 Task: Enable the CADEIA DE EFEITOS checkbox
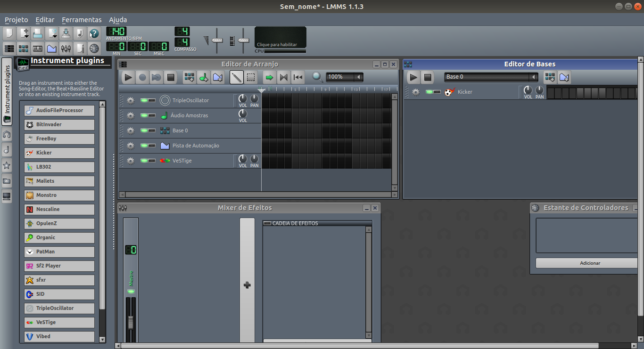(267, 223)
